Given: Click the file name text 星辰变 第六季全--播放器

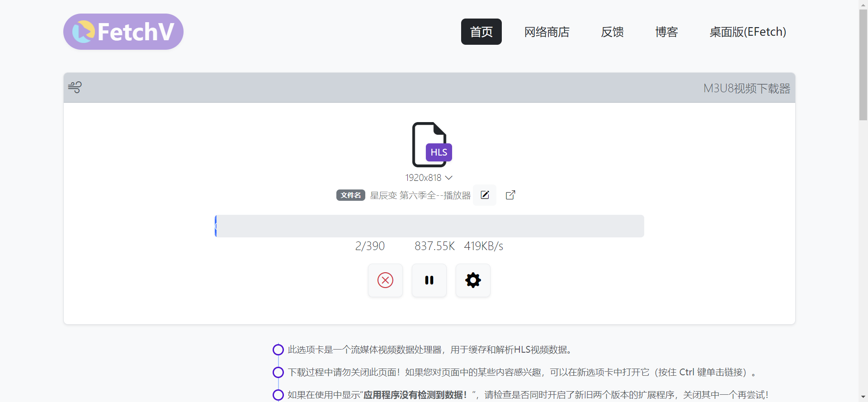Looking at the screenshot, I should coord(420,195).
